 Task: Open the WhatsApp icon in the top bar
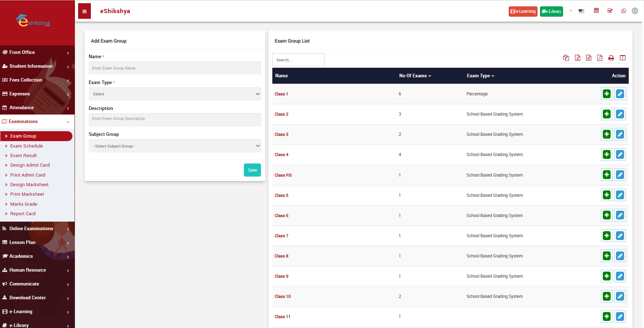pyautogui.click(x=623, y=11)
